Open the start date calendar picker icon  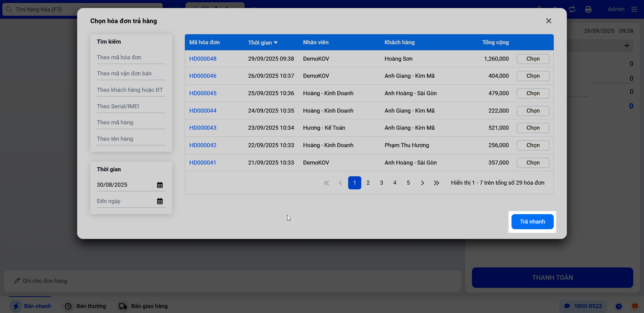[x=160, y=185]
